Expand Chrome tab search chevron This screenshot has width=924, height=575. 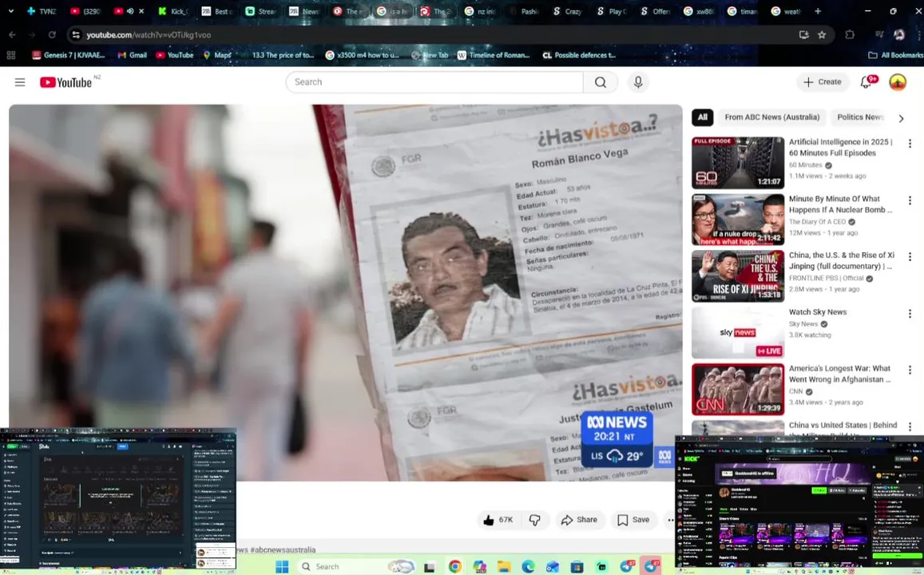pyautogui.click(x=10, y=11)
